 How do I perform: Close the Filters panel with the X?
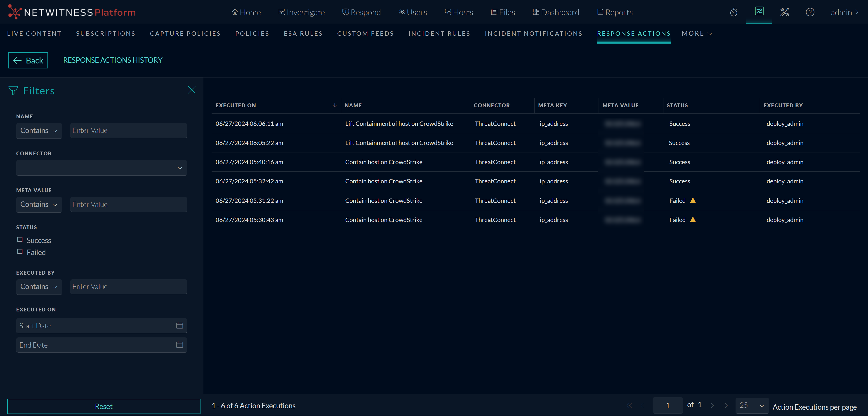[x=191, y=90]
